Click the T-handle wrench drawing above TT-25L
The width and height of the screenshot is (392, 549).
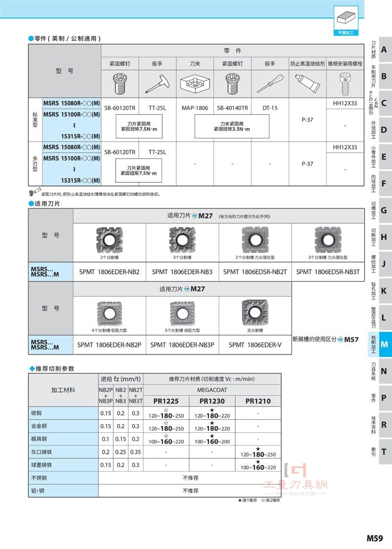(157, 84)
